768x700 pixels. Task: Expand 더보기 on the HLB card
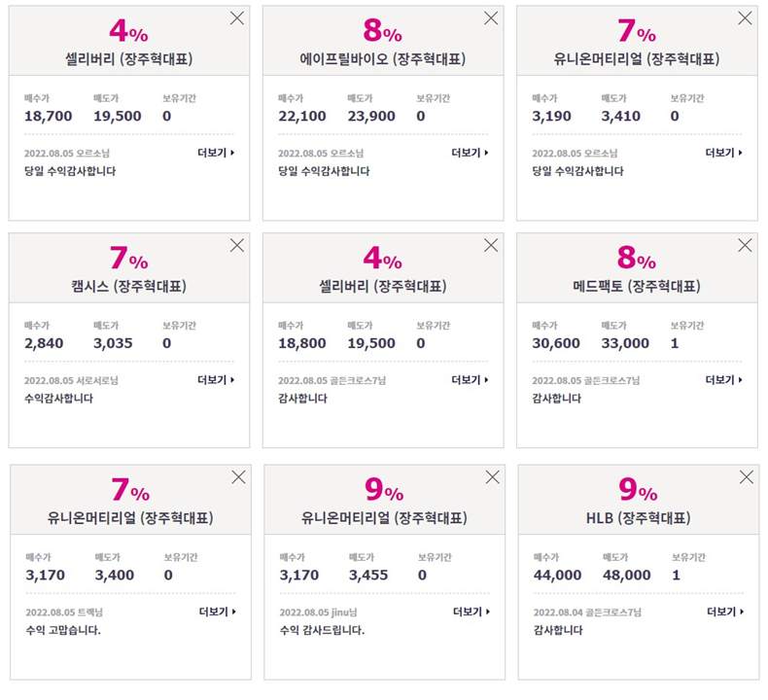pos(725,612)
